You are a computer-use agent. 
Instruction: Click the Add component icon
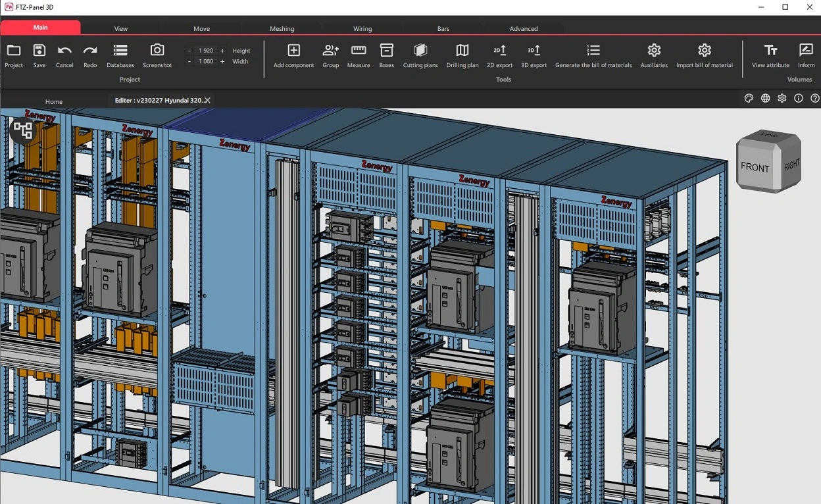[x=293, y=51]
